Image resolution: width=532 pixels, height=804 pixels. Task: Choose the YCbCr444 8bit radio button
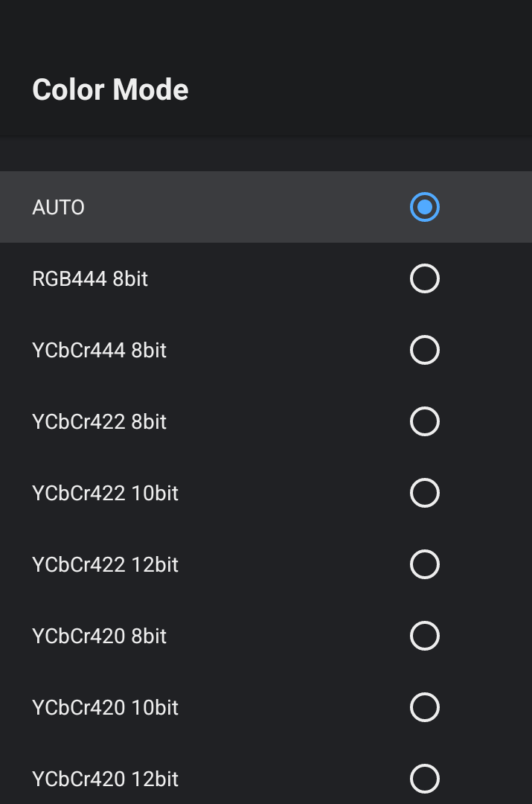click(x=425, y=350)
